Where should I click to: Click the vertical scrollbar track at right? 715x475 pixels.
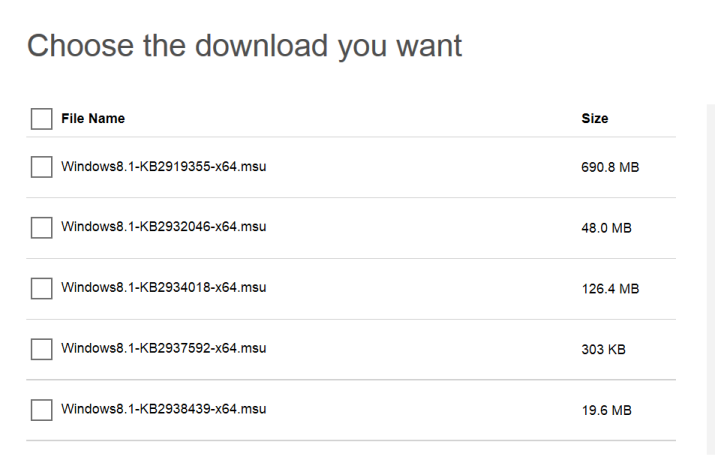pos(710,279)
